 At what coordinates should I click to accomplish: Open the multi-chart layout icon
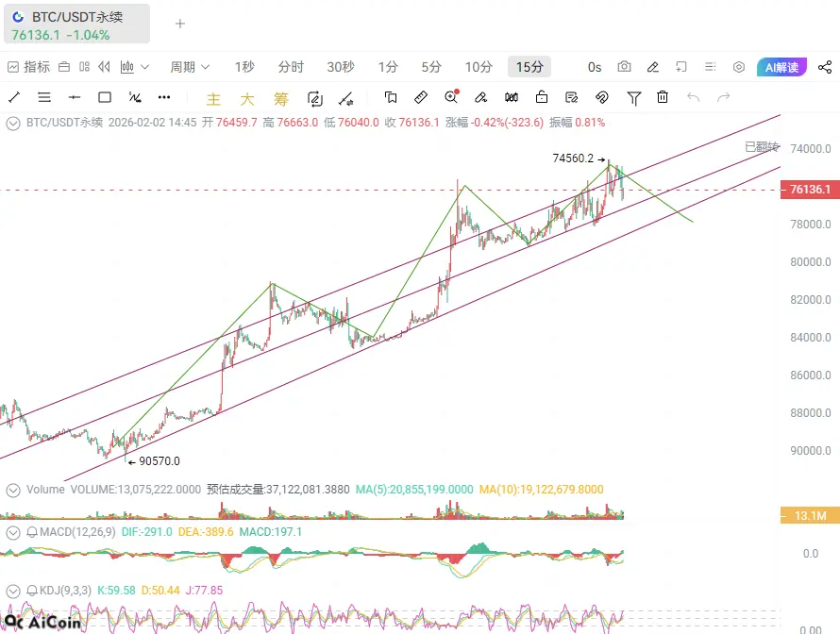[84, 67]
